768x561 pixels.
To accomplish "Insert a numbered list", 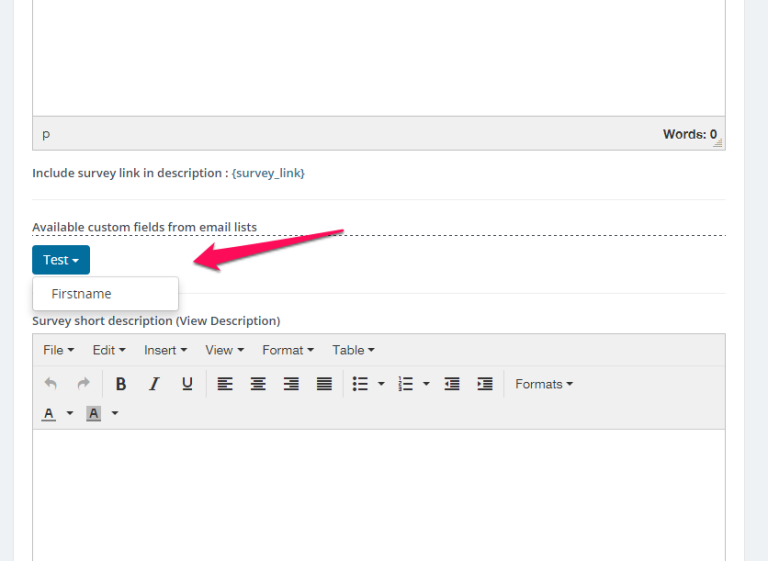I will 405,384.
